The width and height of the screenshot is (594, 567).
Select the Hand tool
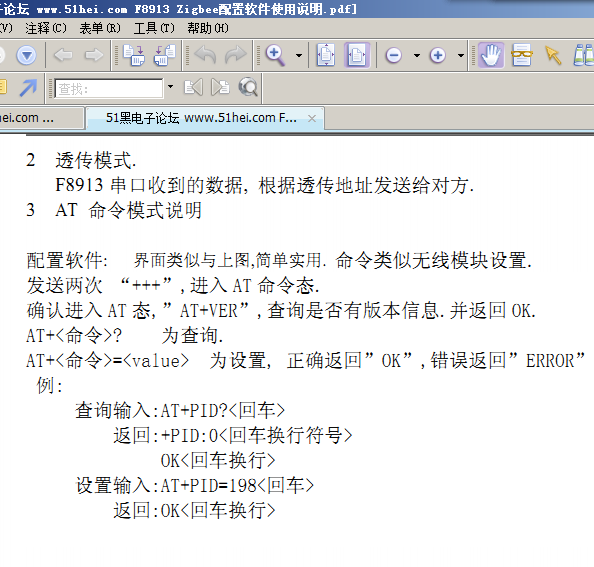[x=491, y=55]
